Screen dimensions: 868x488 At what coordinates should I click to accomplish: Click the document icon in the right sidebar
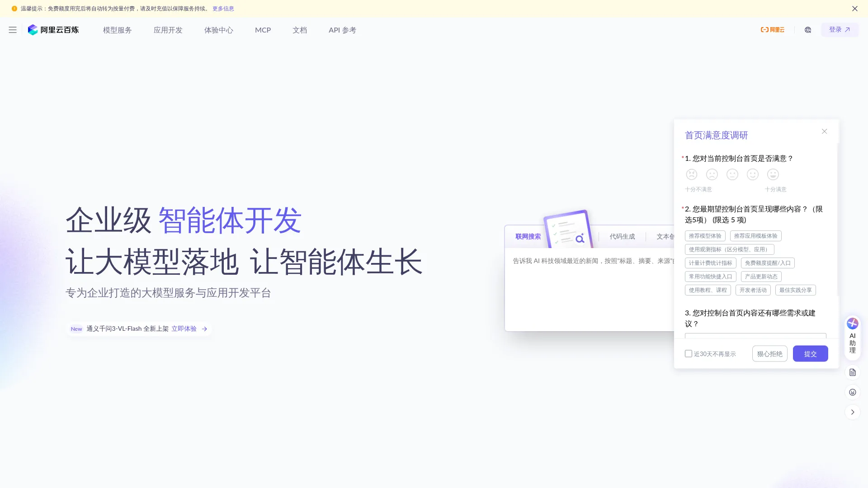point(852,372)
